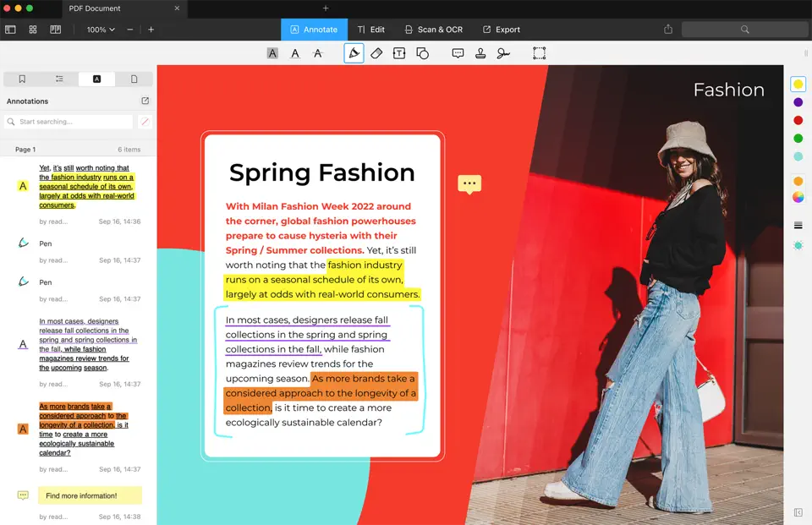Choose the purple color swatch
The width and height of the screenshot is (812, 525).
798,102
